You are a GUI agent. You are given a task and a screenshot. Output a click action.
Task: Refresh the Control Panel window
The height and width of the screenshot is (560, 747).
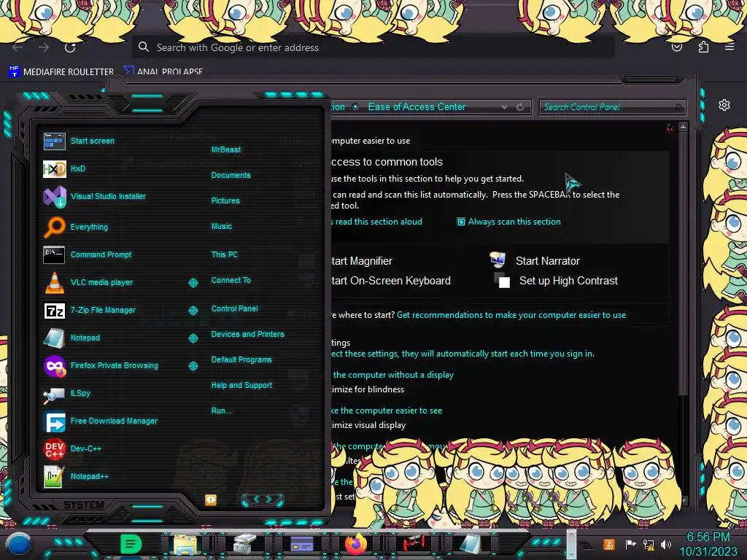[520, 107]
